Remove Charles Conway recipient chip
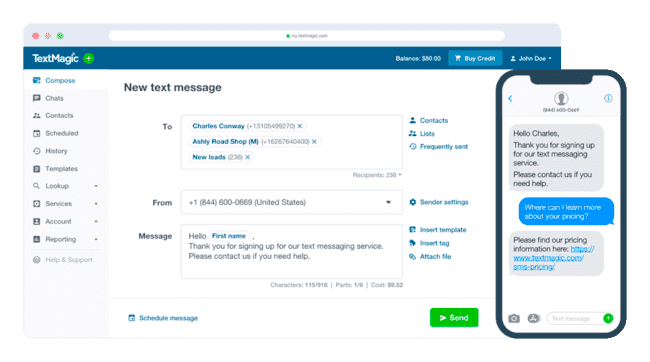The width and height of the screenshot is (650, 362). (x=300, y=126)
